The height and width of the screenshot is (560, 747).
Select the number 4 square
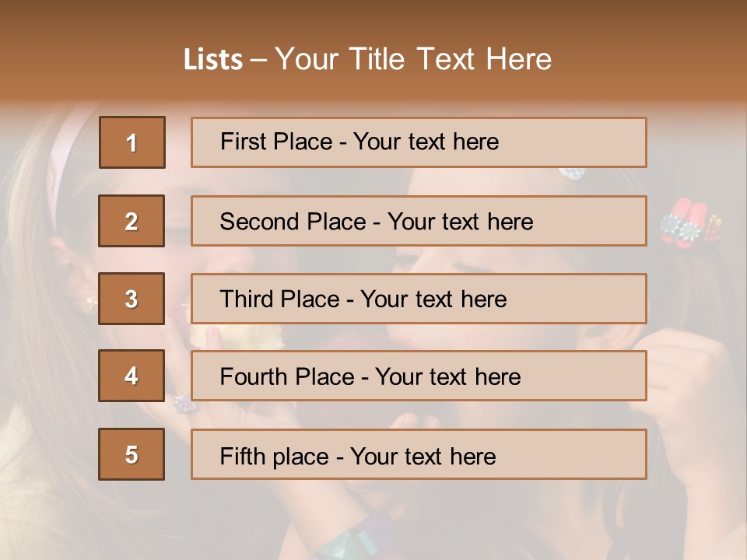(132, 376)
